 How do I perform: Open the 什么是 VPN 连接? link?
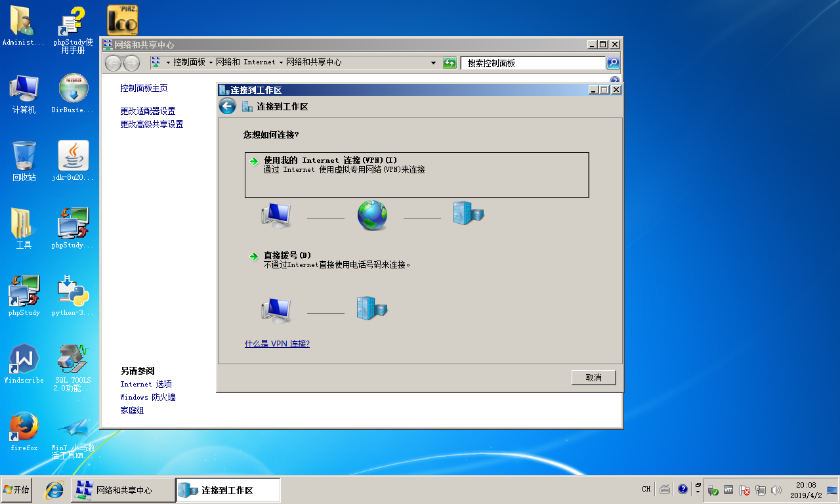[x=277, y=344]
